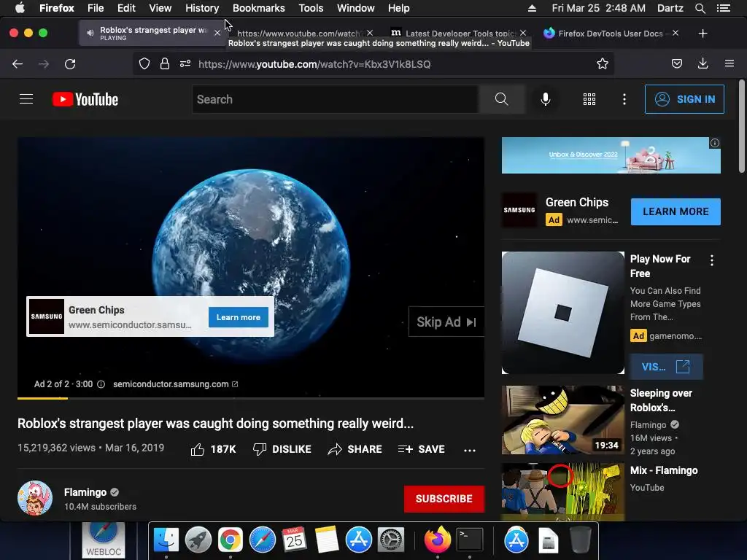This screenshot has width=747, height=560.
Task: Open the Firefox Downloads panel
Action: click(703, 64)
